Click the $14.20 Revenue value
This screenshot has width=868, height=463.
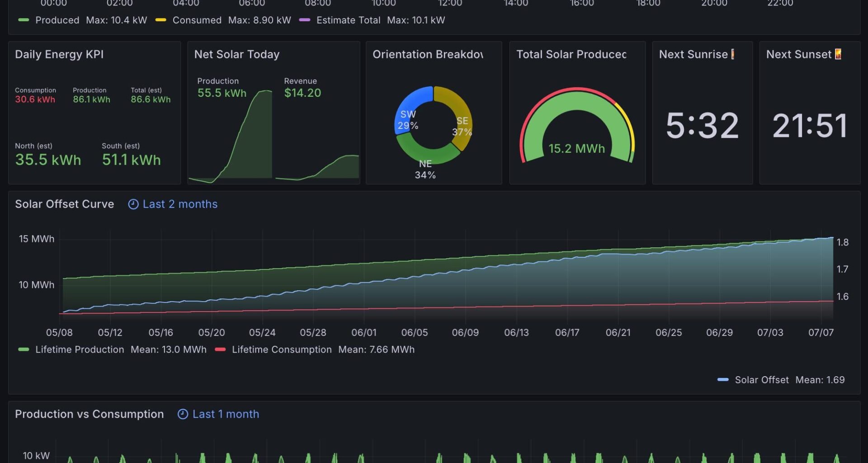pos(302,93)
